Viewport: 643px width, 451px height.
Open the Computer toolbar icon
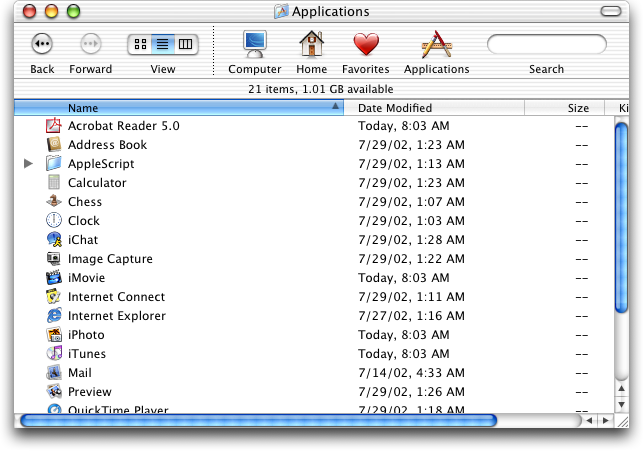tap(255, 45)
